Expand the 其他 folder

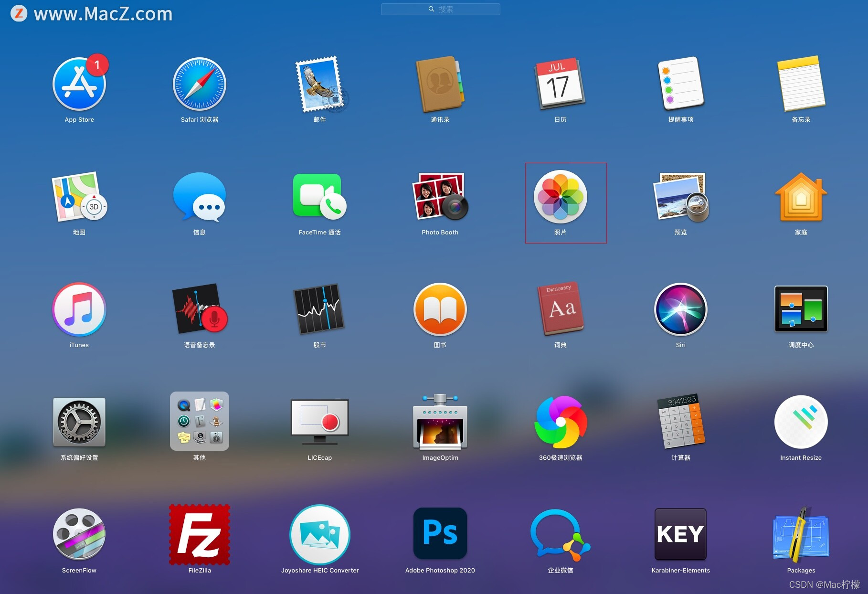click(x=200, y=421)
